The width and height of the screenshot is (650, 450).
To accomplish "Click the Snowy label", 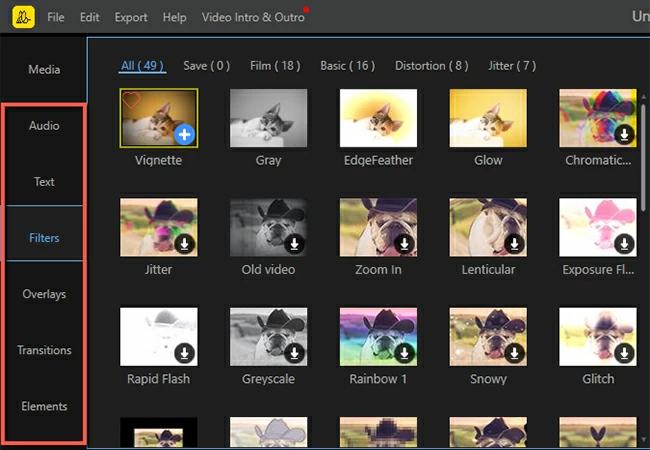I will point(488,379).
